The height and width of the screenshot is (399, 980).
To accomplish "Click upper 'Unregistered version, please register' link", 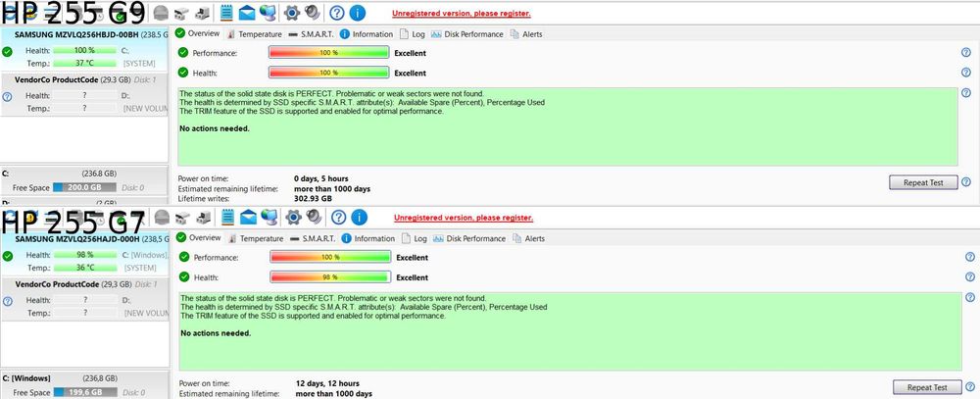I will 462,13.
